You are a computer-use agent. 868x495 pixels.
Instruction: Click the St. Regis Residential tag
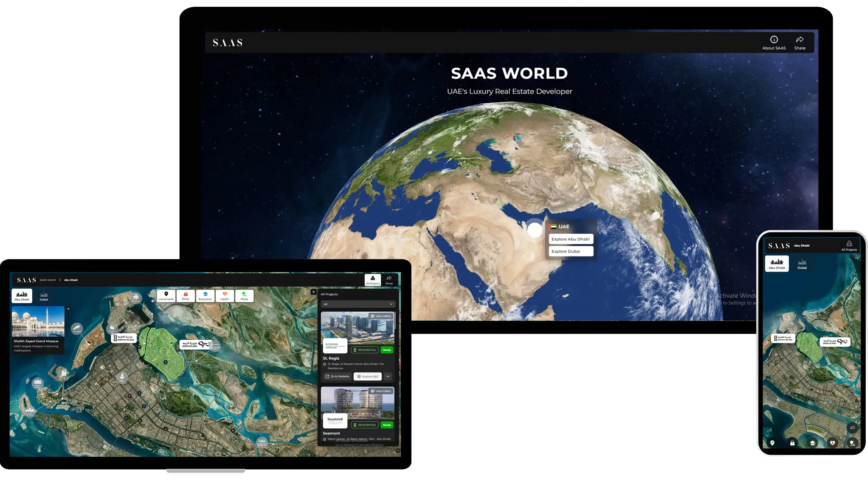coord(364,350)
